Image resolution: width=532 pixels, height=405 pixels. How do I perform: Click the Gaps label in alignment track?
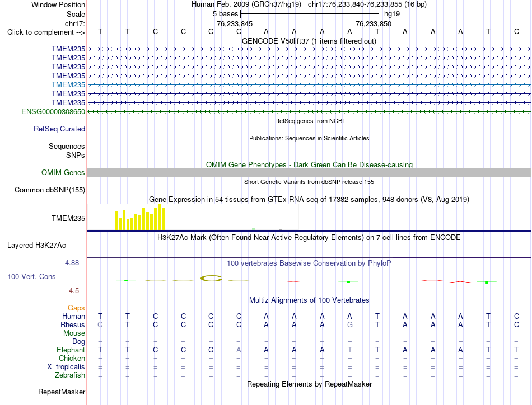76,308
